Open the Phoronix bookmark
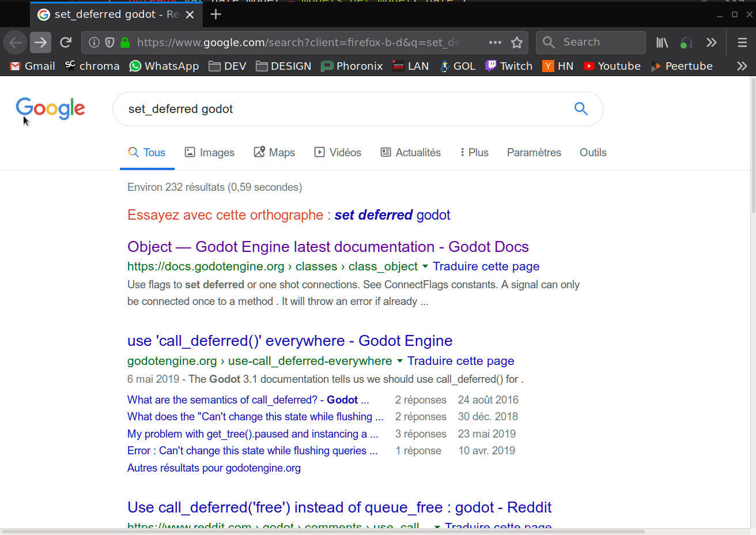This screenshot has height=535, width=756. [352, 66]
